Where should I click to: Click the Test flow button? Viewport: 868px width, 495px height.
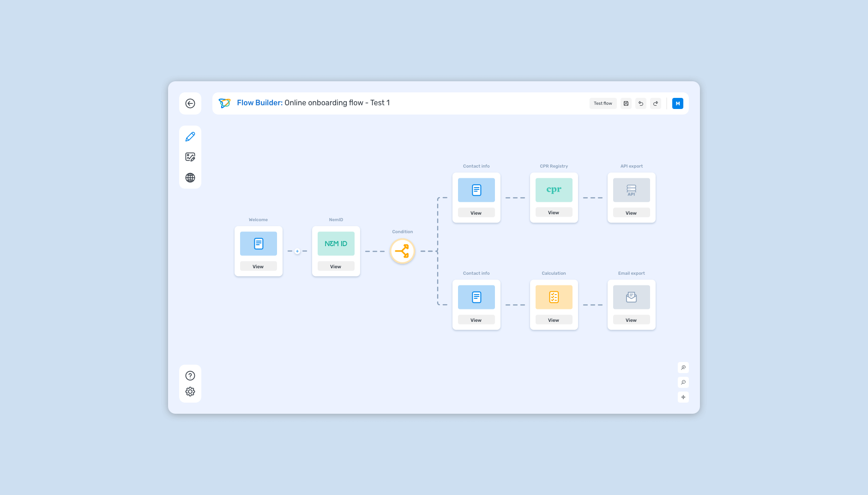click(x=603, y=103)
